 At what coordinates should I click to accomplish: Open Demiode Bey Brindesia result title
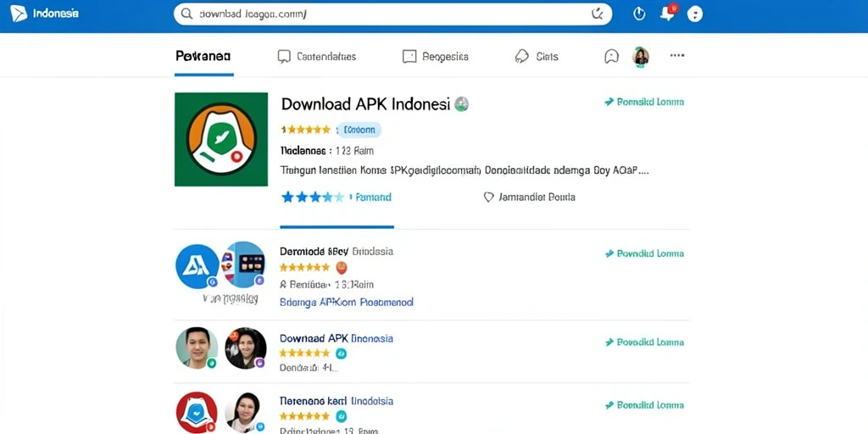pos(337,251)
